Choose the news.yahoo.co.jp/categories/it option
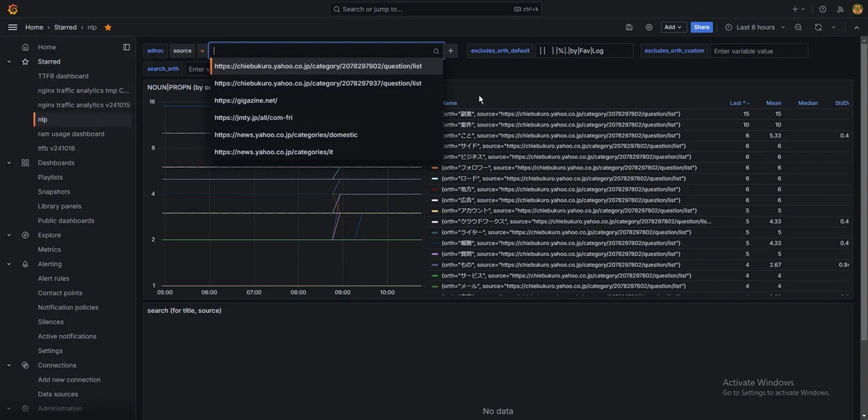The width and height of the screenshot is (868, 420). pyautogui.click(x=273, y=152)
